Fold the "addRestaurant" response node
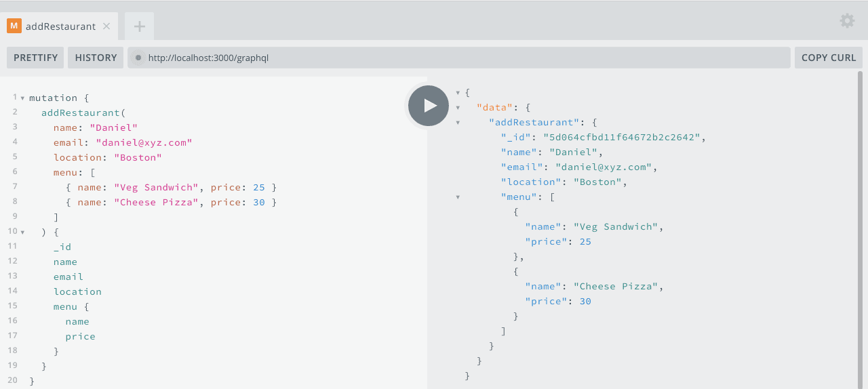This screenshot has width=868, height=389. point(458,123)
